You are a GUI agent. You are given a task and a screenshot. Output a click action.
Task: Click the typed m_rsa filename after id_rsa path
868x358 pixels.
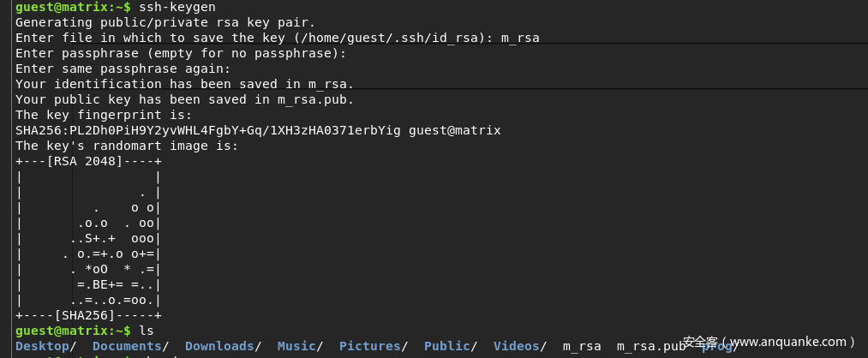pos(519,38)
